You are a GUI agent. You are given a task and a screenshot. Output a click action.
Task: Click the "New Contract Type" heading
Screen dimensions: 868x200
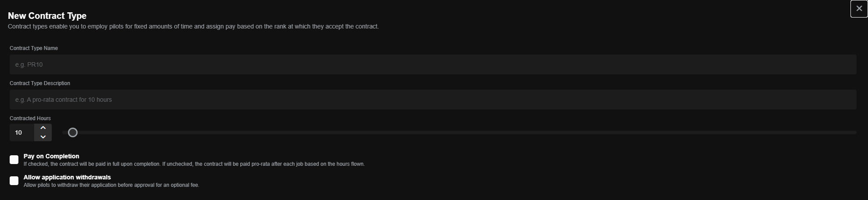click(47, 16)
